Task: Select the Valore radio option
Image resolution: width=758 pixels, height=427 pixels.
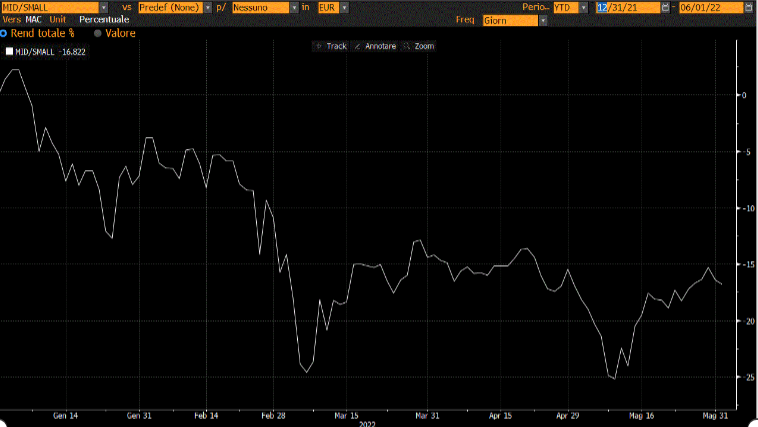Action: tap(97, 33)
